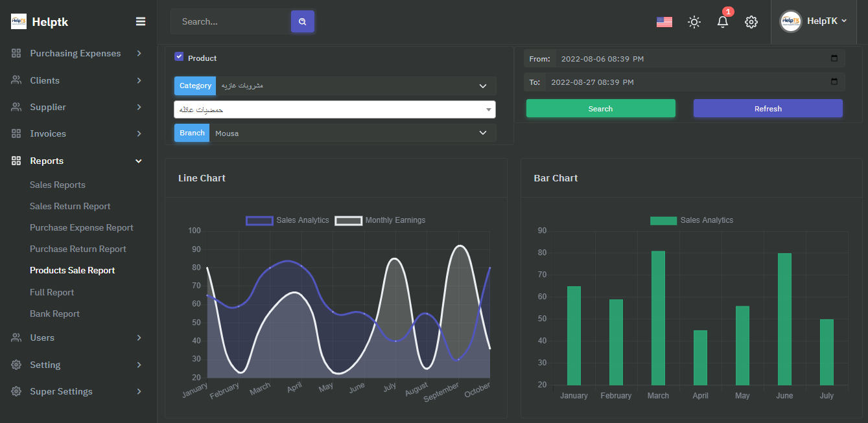
Task: Click the hamburger menu icon
Action: (x=141, y=21)
